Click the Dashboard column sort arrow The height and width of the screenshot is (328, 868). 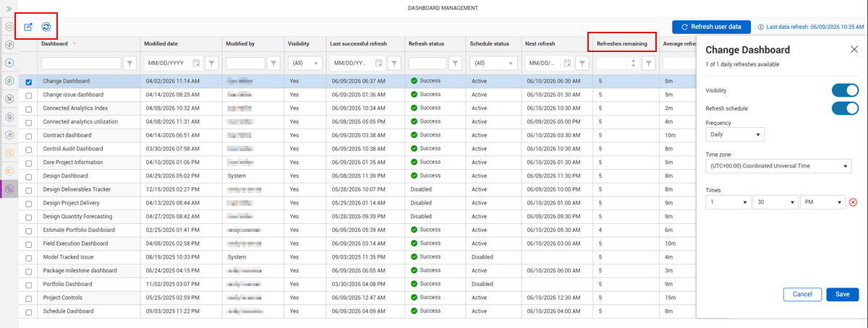(x=74, y=44)
